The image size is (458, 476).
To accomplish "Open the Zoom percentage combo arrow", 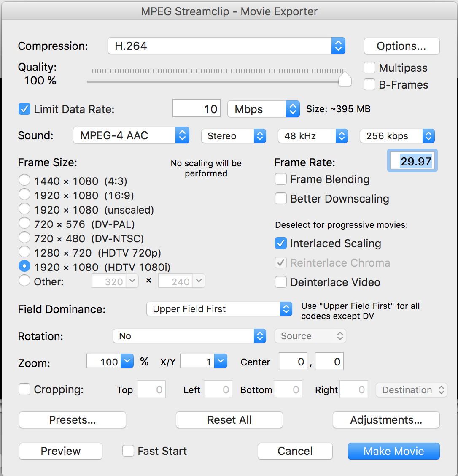I will coord(127,361).
